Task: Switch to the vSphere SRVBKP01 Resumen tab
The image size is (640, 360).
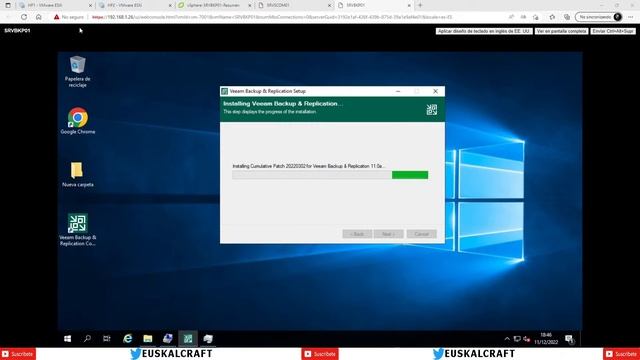Action: pos(214,5)
